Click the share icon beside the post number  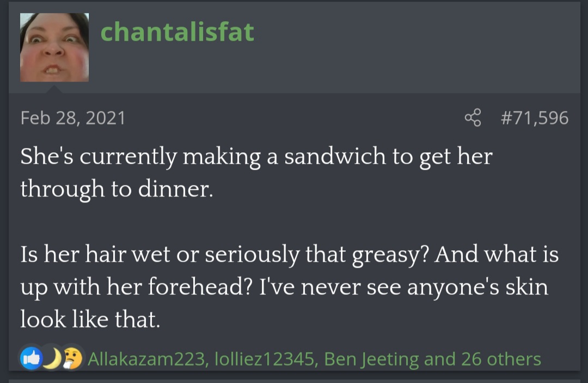click(473, 118)
